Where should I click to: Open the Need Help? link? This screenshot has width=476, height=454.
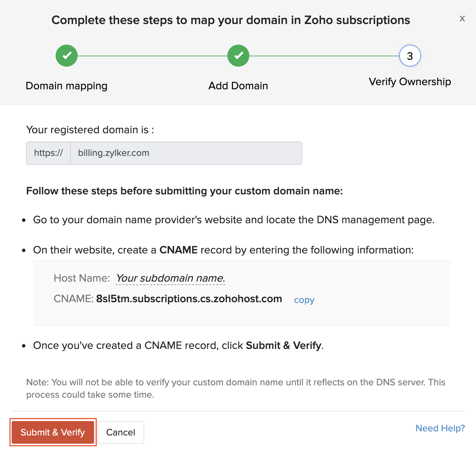pos(440,428)
